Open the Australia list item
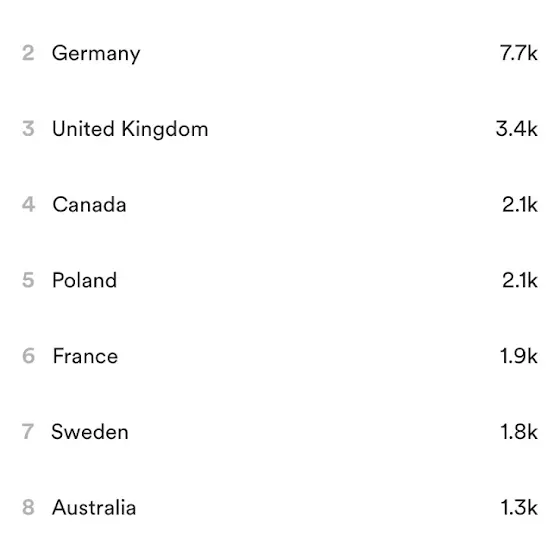This screenshot has height=560, width=560. [x=280, y=508]
